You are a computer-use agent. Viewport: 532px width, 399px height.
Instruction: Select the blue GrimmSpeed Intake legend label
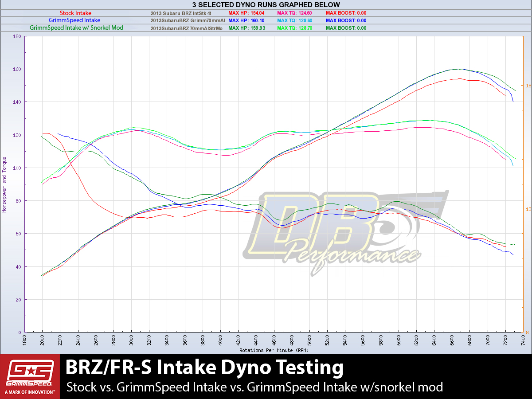pos(74,20)
